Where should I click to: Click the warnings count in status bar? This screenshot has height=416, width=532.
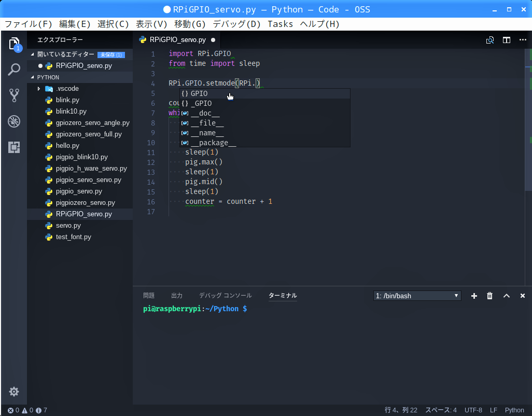point(28,410)
